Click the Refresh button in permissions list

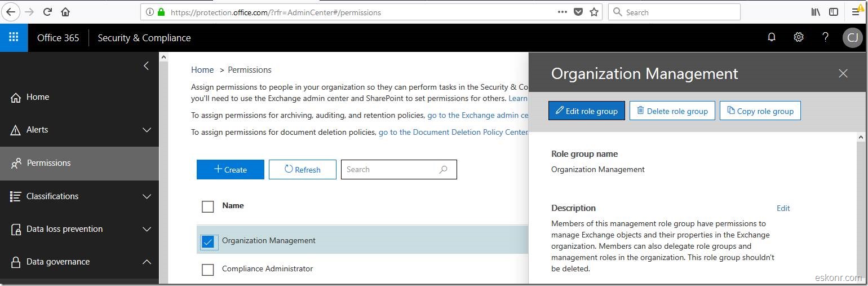pyautogui.click(x=303, y=169)
